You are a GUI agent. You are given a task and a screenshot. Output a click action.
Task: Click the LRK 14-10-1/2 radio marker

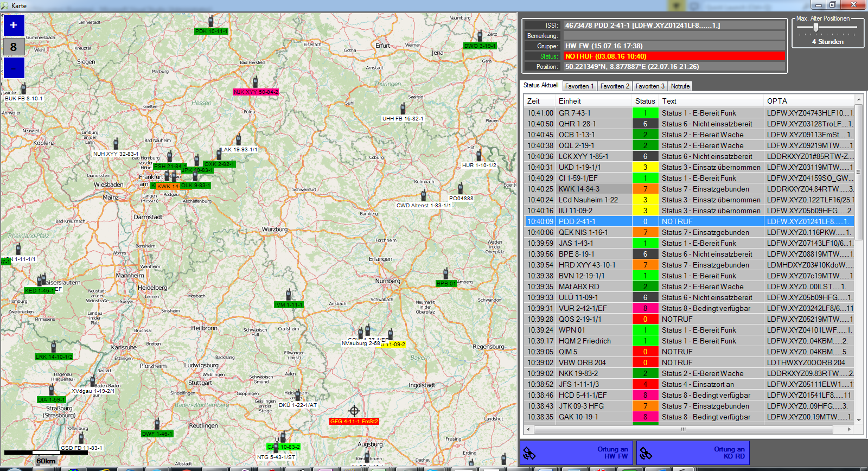click(54, 347)
